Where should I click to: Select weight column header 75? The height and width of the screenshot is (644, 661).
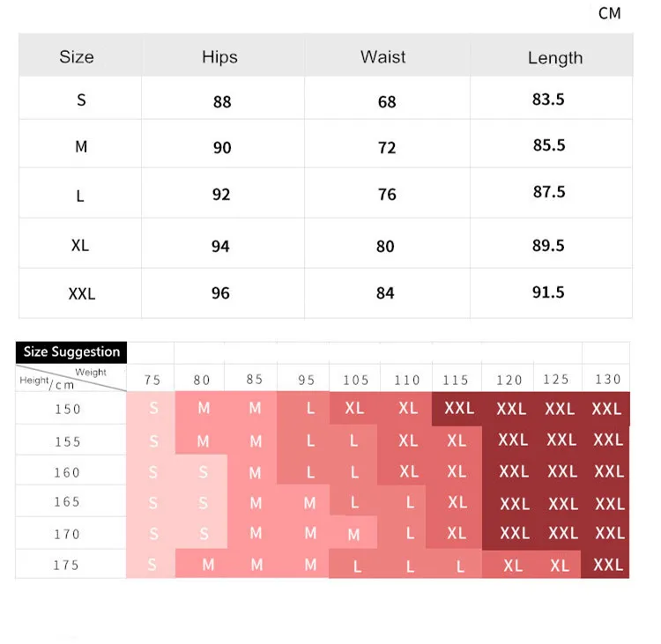coord(152,381)
